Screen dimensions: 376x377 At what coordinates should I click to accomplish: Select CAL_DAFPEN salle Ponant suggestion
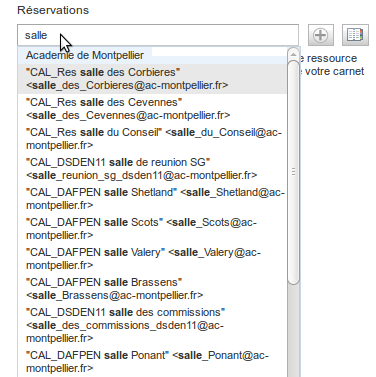(152, 362)
